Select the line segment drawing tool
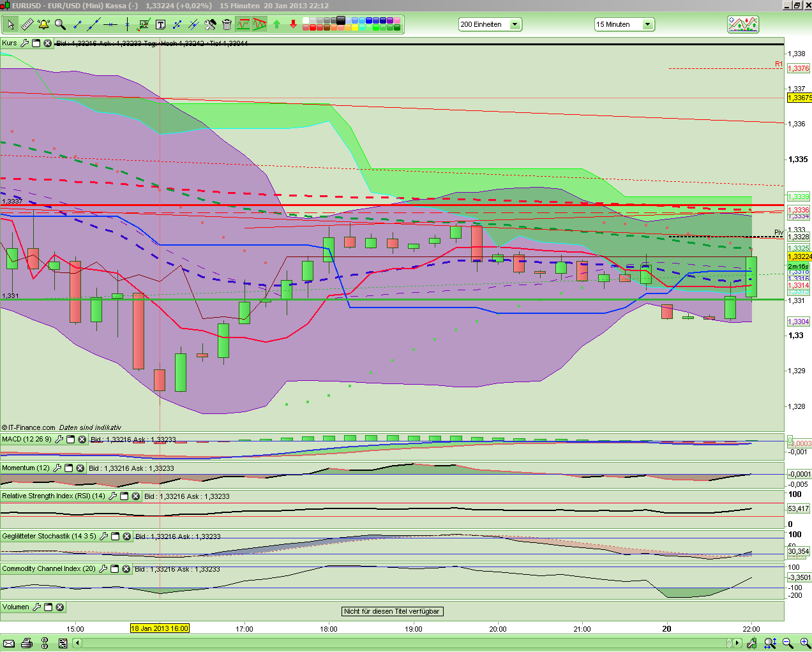The image size is (812, 652). point(77,24)
